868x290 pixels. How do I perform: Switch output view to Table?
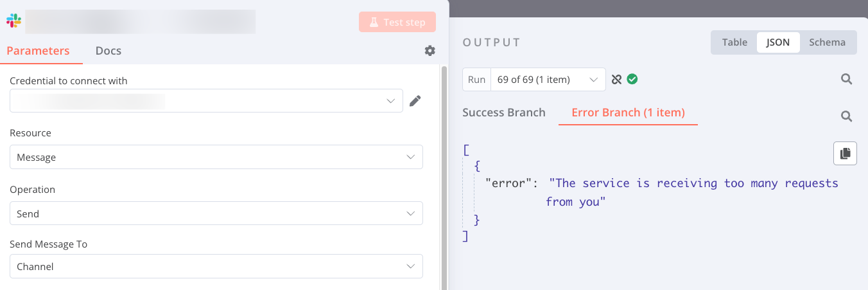734,42
